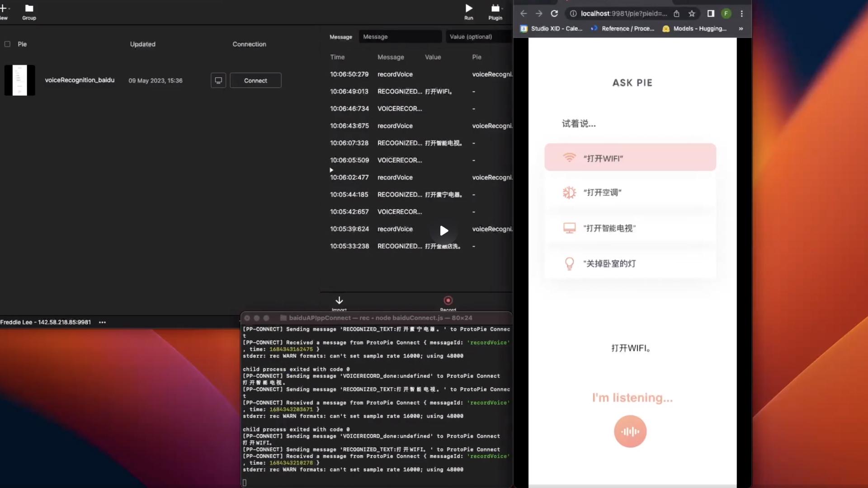Screen dimensions: 868x488
Task: Click the monitor icon beside Connect
Action: point(218,80)
